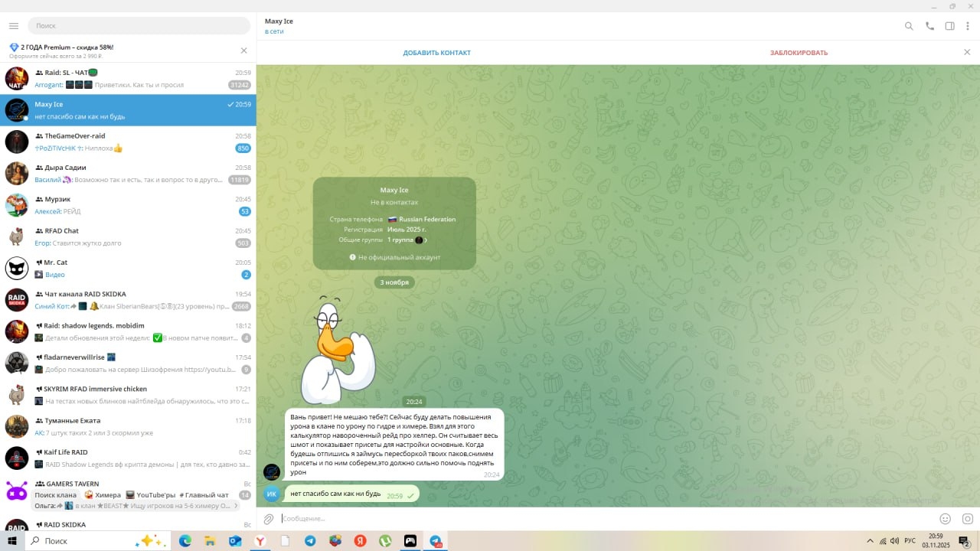The image size is (980, 551).
Task: Click the Главный чат topic in GAMERS TAVERN
Action: 207,494
